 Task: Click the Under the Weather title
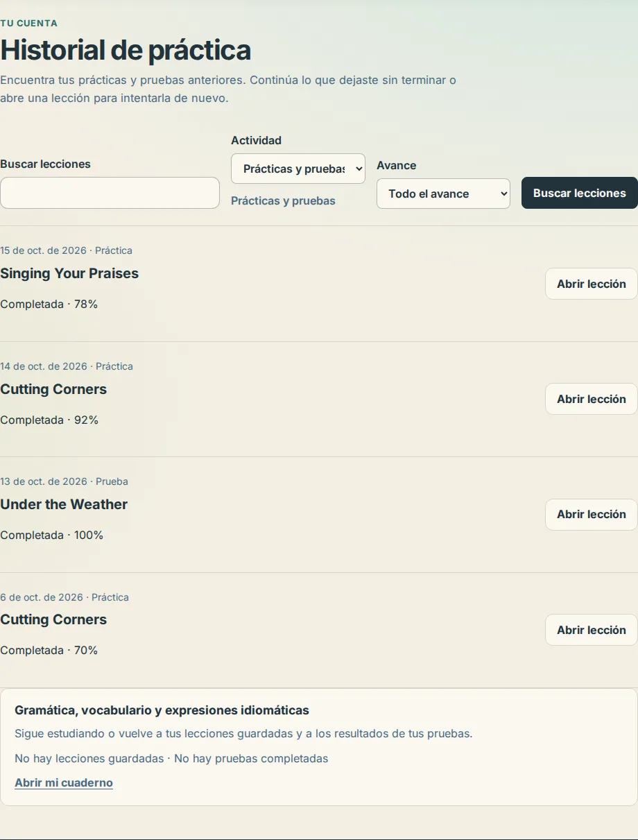(64, 504)
